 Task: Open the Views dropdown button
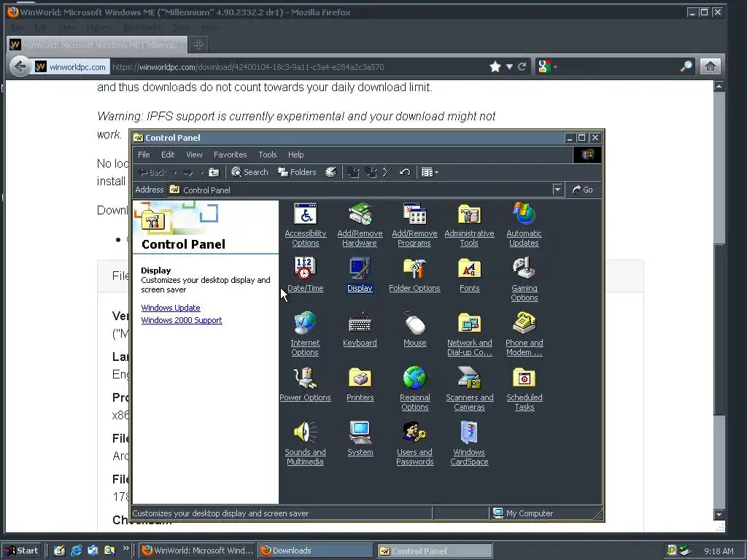pyautogui.click(x=430, y=172)
